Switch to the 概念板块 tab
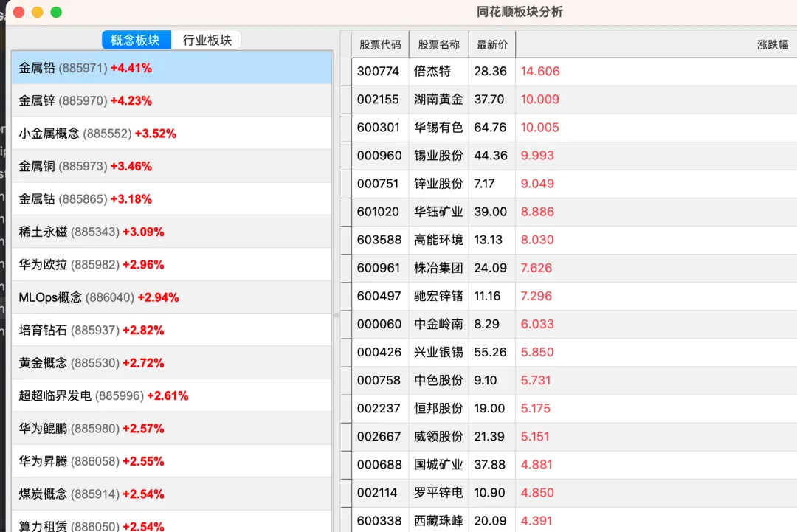The height and width of the screenshot is (532, 797). [135, 40]
